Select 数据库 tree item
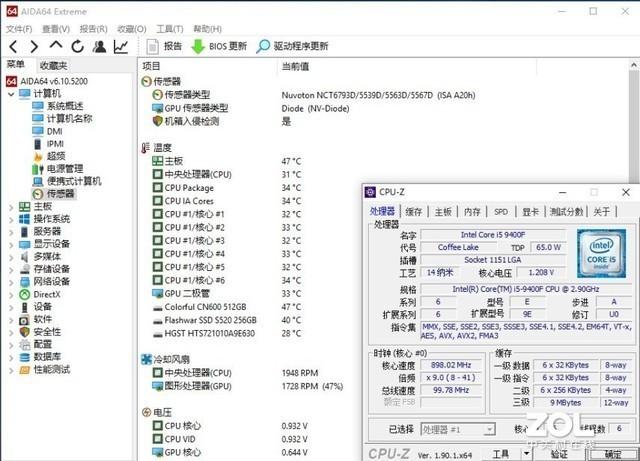Image resolution: width=640 pixels, height=461 pixels. pyautogui.click(x=40, y=357)
